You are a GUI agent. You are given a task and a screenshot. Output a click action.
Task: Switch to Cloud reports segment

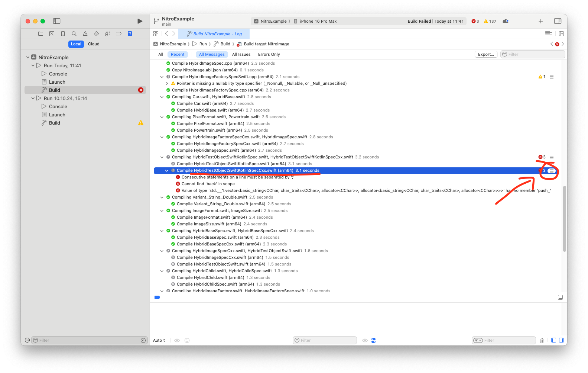[x=94, y=44]
